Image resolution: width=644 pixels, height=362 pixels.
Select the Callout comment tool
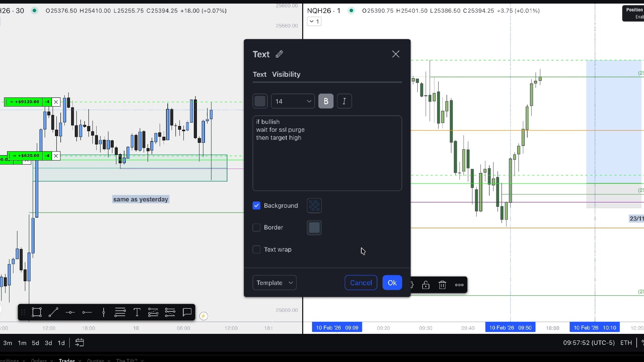[187, 312]
